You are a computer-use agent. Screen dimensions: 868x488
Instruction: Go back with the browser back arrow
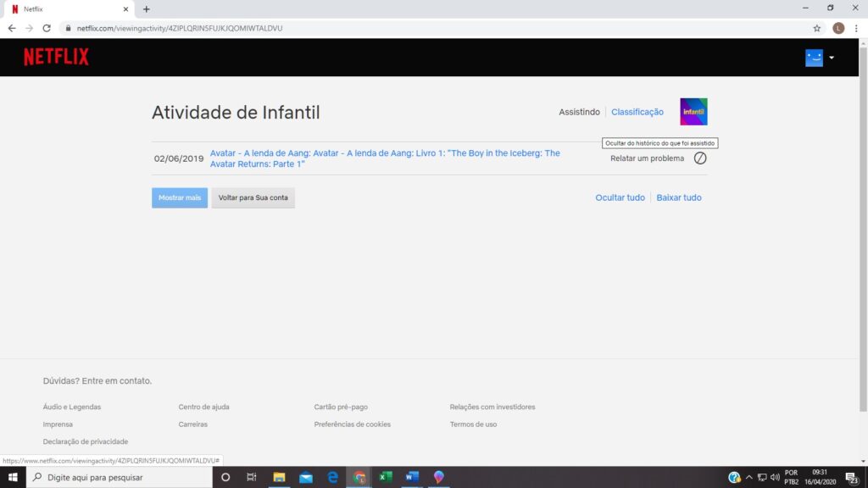coord(12,28)
